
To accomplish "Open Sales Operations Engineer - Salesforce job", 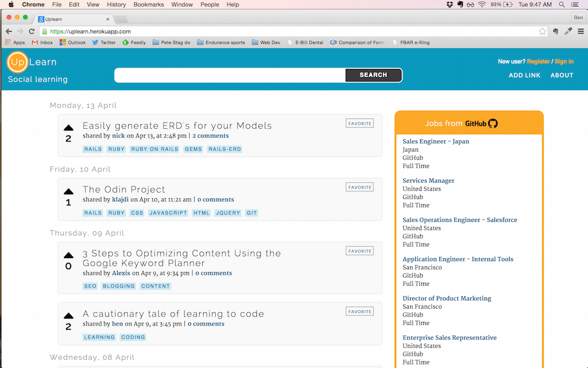I will pos(459,220).
